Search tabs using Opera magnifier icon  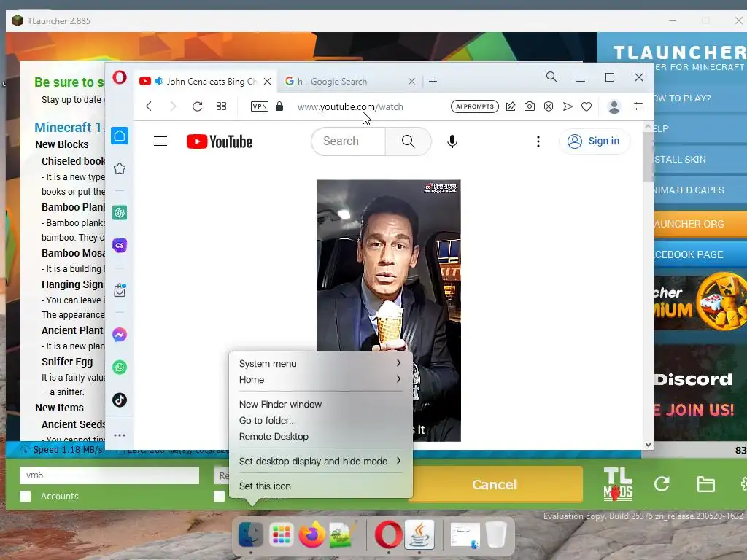pos(551,77)
